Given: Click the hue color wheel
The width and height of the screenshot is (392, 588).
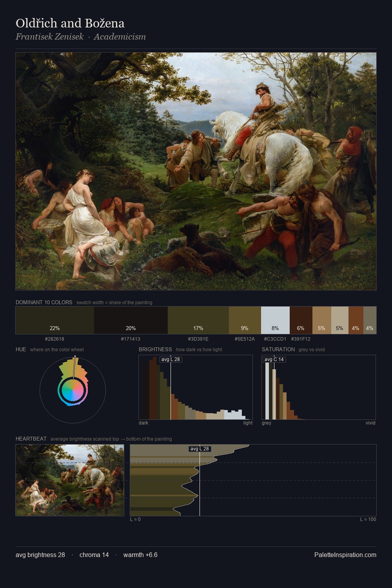Looking at the screenshot, I should 73,390.
